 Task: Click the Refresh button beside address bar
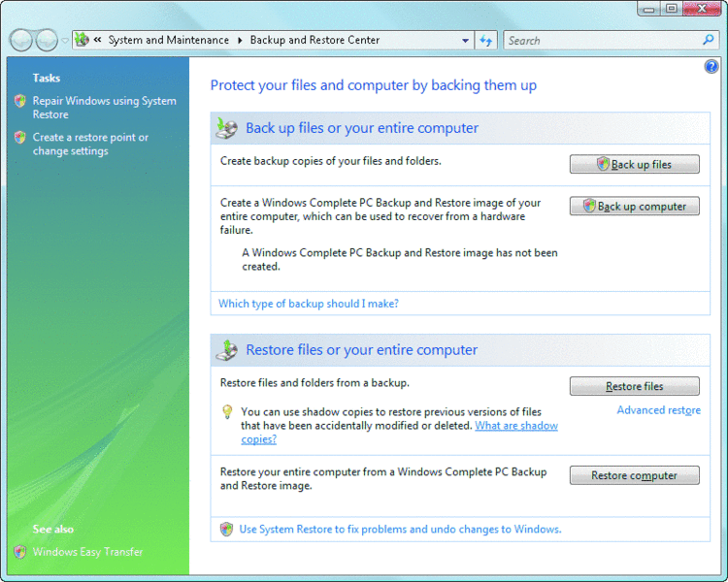click(x=486, y=41)
